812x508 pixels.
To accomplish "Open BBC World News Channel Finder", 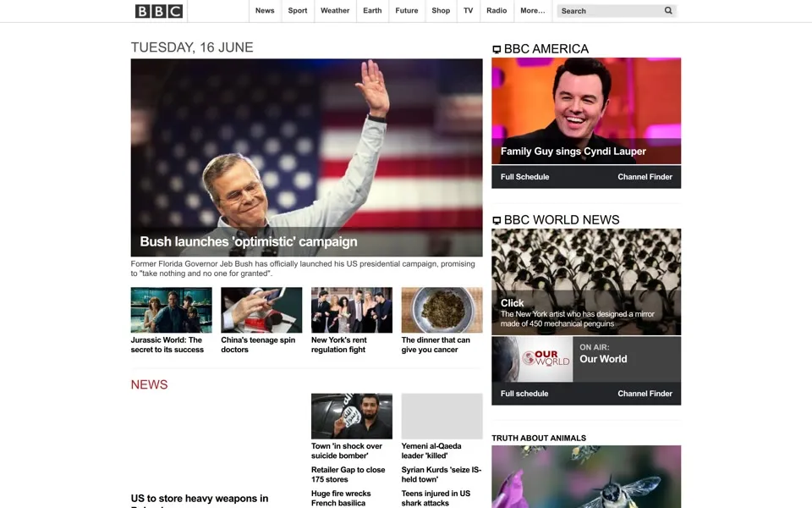I will tap(645, 394).
